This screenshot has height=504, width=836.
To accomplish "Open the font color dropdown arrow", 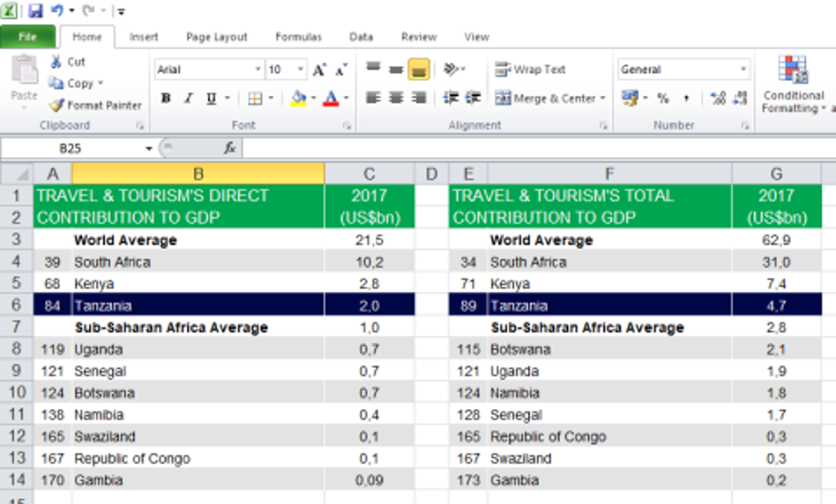I will pos(346,98).
